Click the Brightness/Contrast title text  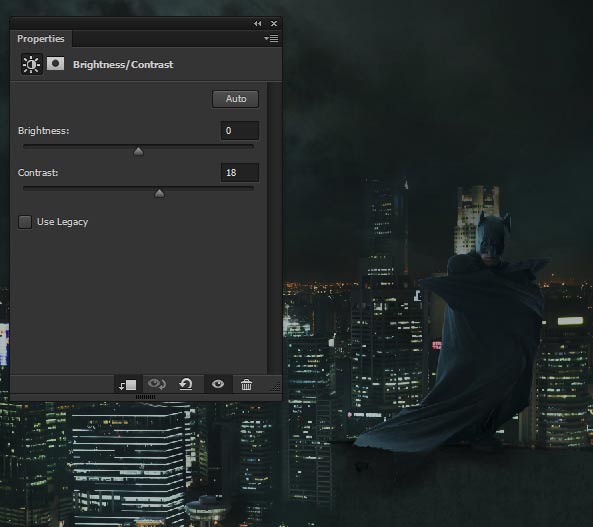pyautogui.click(x=123, y=65)
